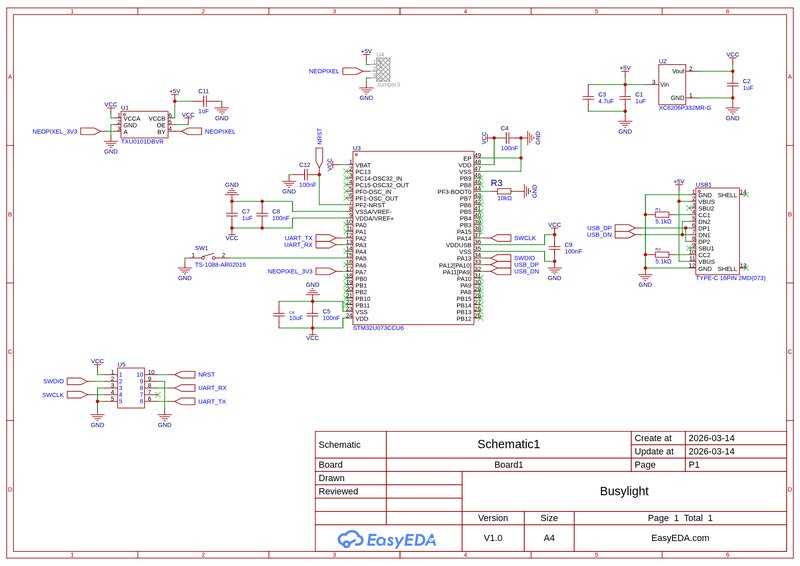
Task: Select the NEOPIXEL net port beside U4 jumper
Action: [353, 71]
